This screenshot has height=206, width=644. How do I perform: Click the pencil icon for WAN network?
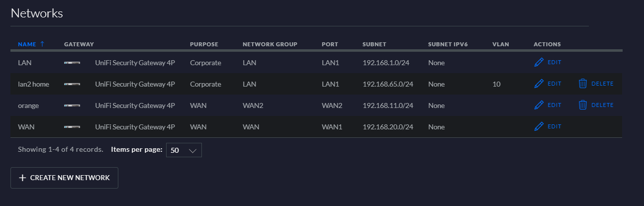point(539,127)
